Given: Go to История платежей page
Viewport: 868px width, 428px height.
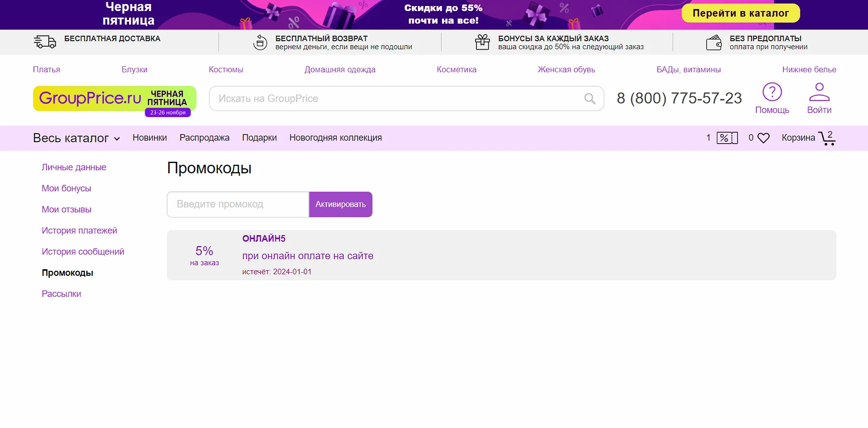Looking at the screenshot, I should 79,231.
